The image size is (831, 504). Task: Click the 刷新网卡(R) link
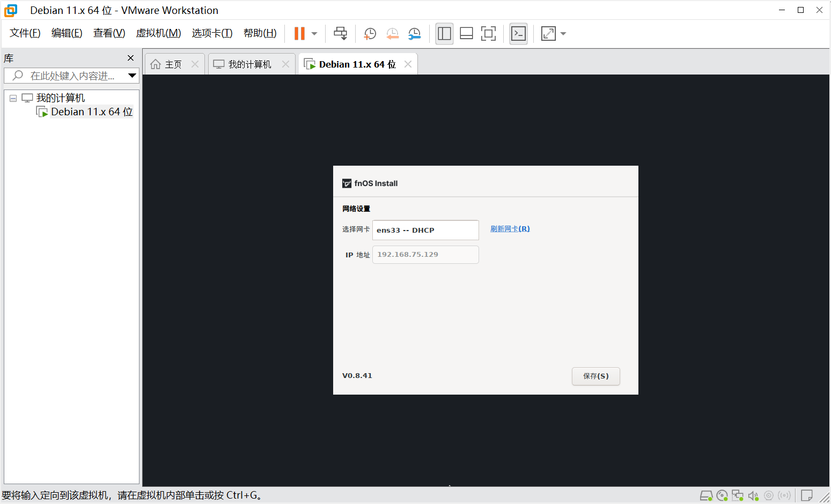point(510,229)
